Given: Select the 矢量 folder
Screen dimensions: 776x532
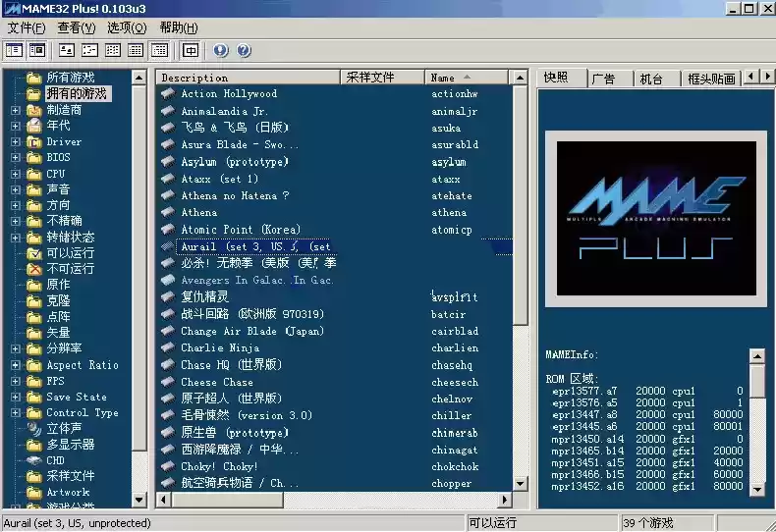Looking at the screenshot, I should pyautogui.click(x=58, y=332).
